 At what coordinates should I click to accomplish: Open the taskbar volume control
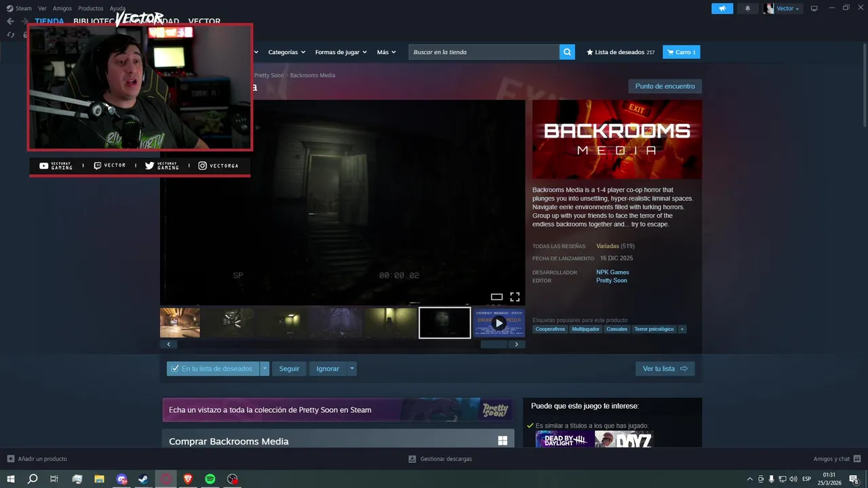[x=793, y=479]
